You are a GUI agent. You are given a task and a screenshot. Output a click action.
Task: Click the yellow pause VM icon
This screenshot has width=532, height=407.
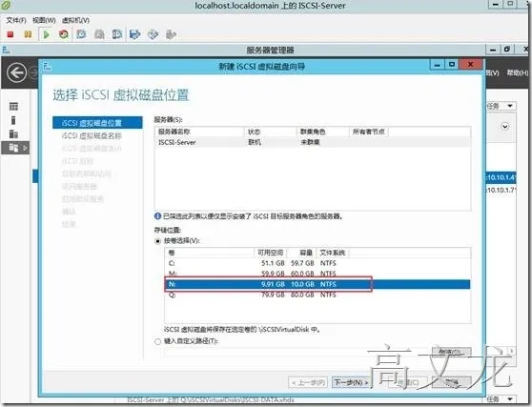[28, 34]
